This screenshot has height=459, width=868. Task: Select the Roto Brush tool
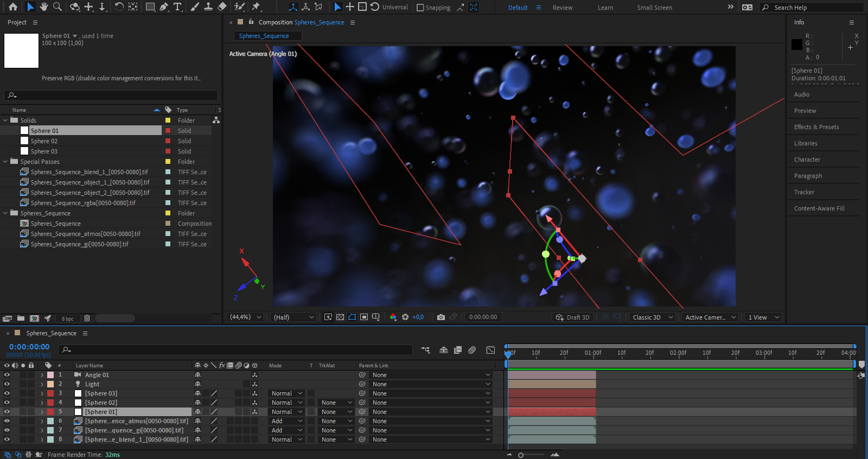pyautogui.click(x=239, y=7)
